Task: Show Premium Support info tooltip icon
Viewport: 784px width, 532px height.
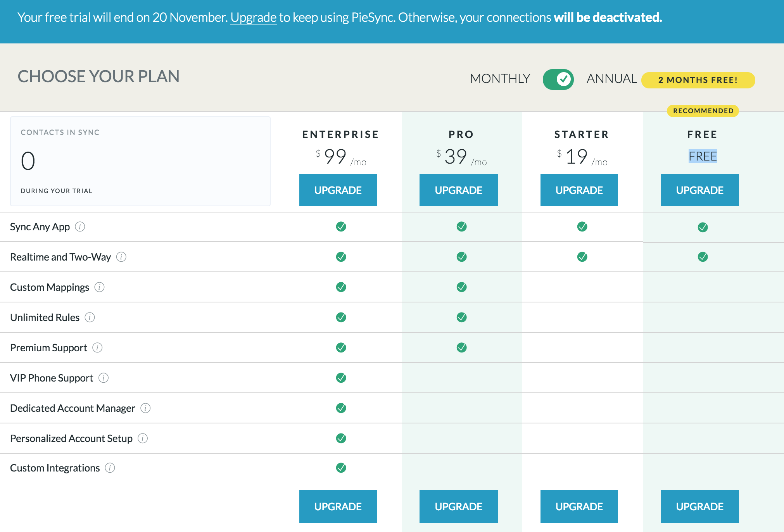Action: click(x=97, y=347)
